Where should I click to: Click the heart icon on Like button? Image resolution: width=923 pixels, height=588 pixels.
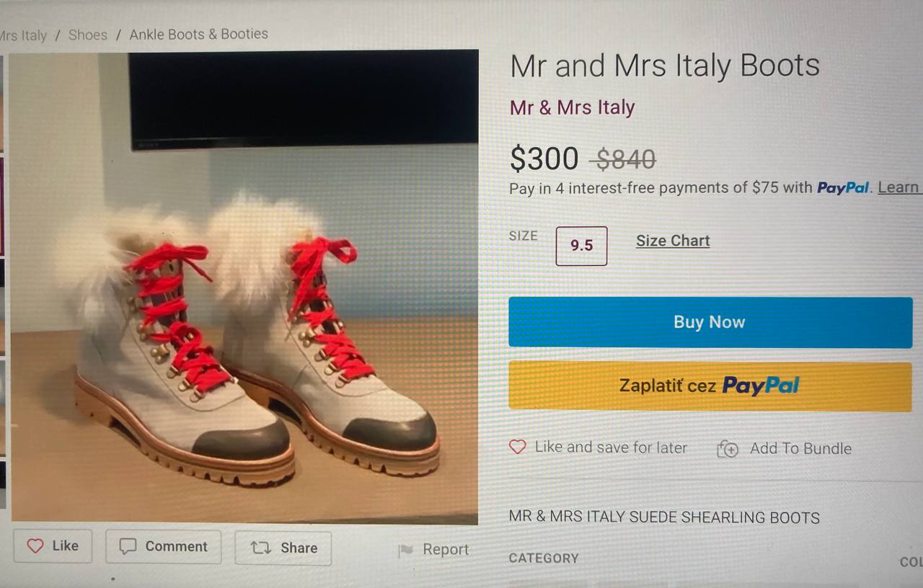coord(35,546)
